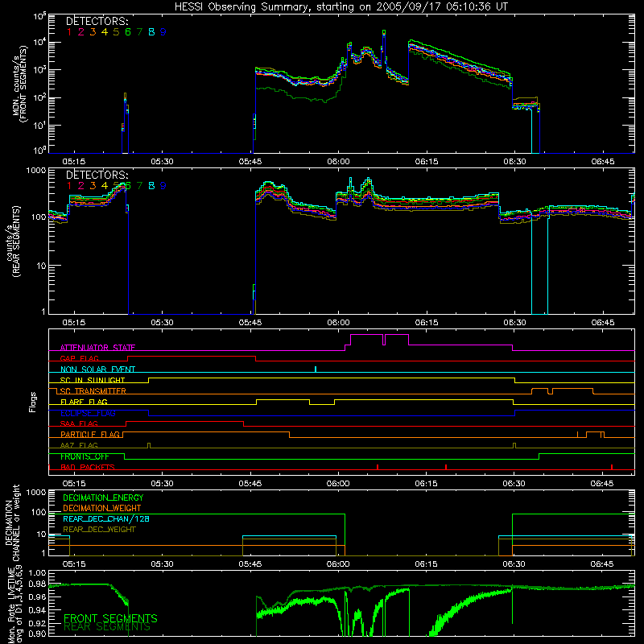Select blue detector number 9 in front segments legend
The width and height of the screenshot is (644, 644).
(163, 32)
